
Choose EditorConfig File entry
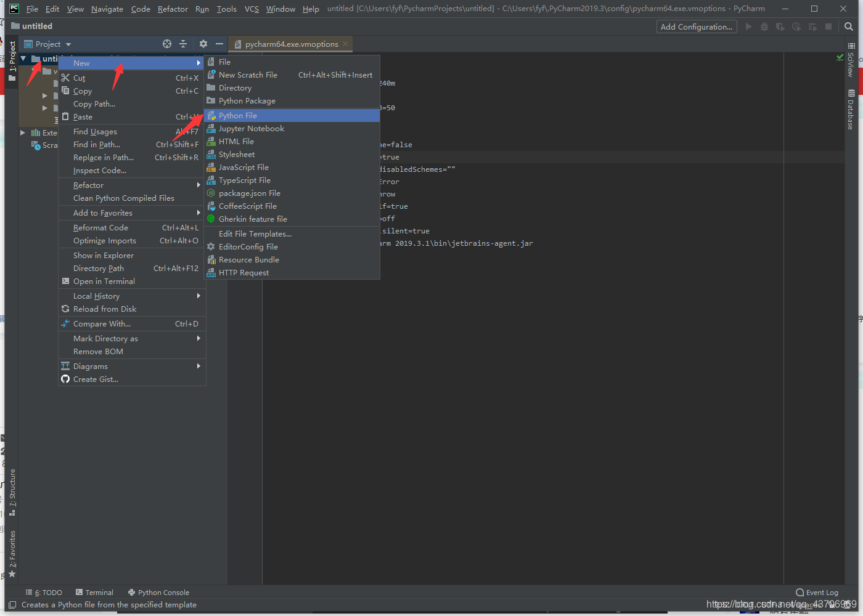click(x=292, y=246)
